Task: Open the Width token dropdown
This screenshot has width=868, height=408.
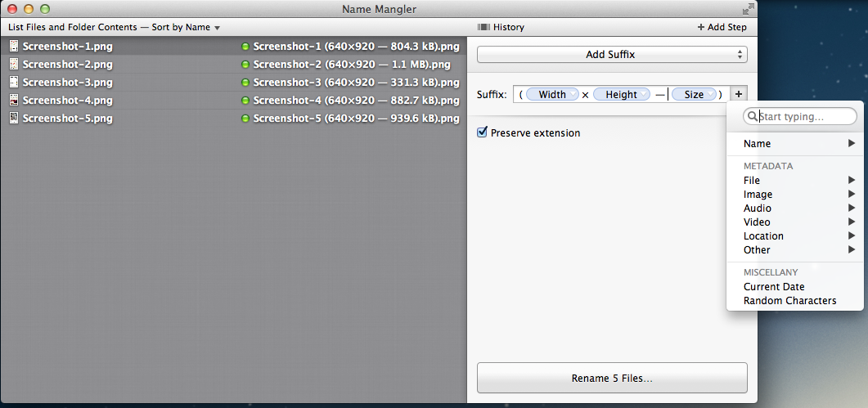Action: (x=573, y=94)
